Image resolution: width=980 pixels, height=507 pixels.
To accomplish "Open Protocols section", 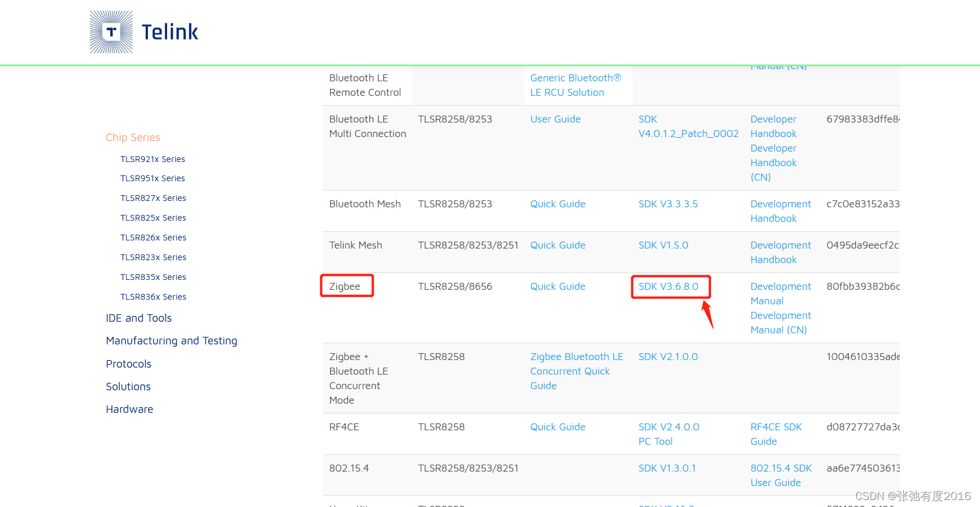I will tap(129, 364).
